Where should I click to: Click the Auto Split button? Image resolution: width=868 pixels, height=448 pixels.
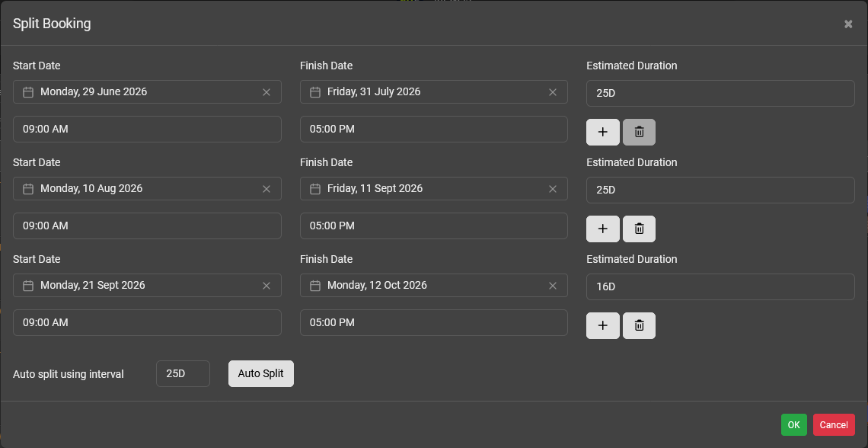260,373
